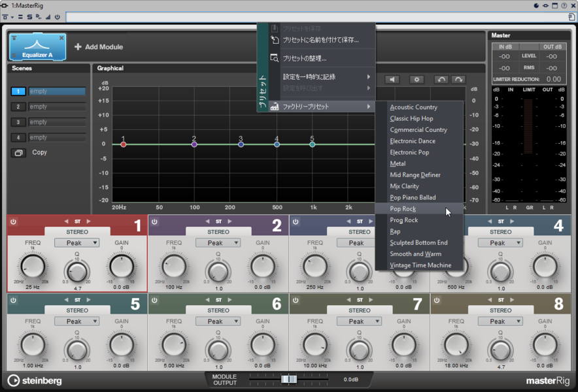578x392 pixels.
Task: Click scene 1 name field 'empty'
Action: (x=57, y=91)
